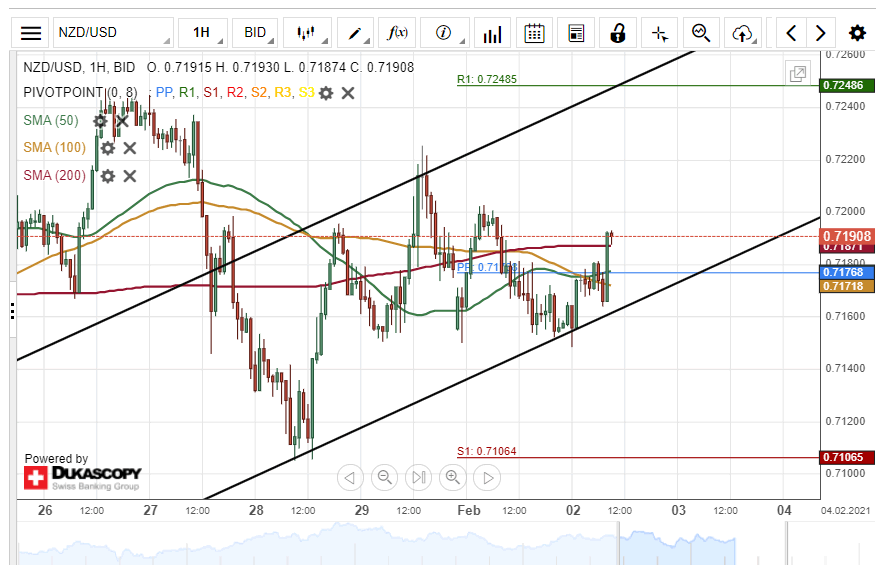Open the candlestick chart type dropdown
The width and height of the screenshot is (881, 571).
tap(307, 33)
